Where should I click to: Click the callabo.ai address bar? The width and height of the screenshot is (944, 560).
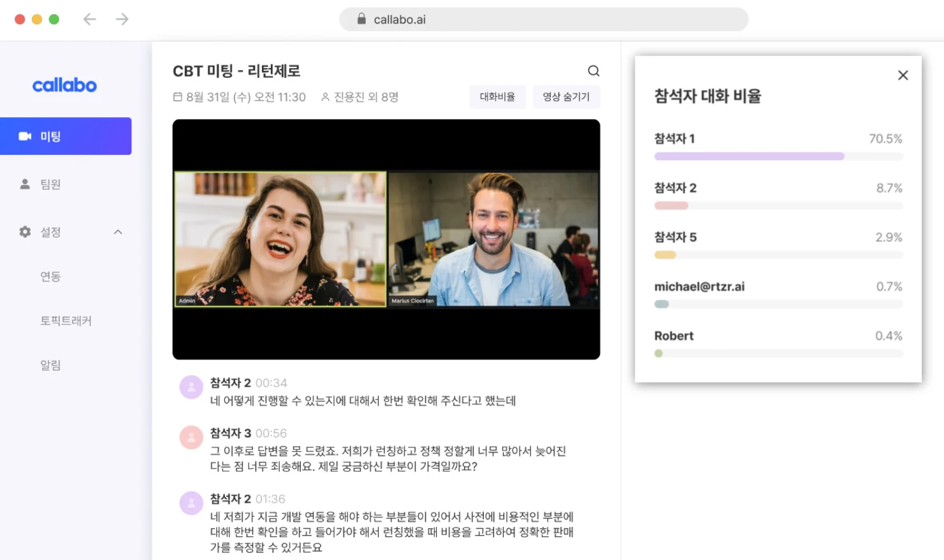543,19
